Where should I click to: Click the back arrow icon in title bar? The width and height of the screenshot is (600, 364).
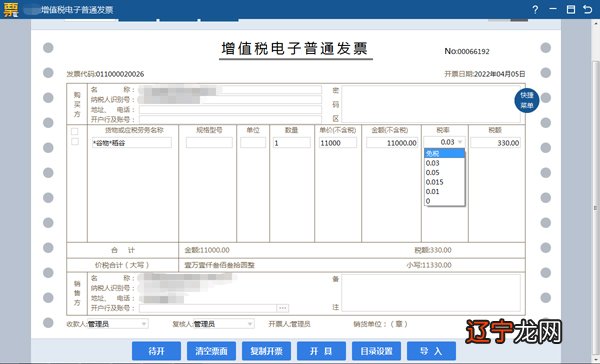click(588, 10)
